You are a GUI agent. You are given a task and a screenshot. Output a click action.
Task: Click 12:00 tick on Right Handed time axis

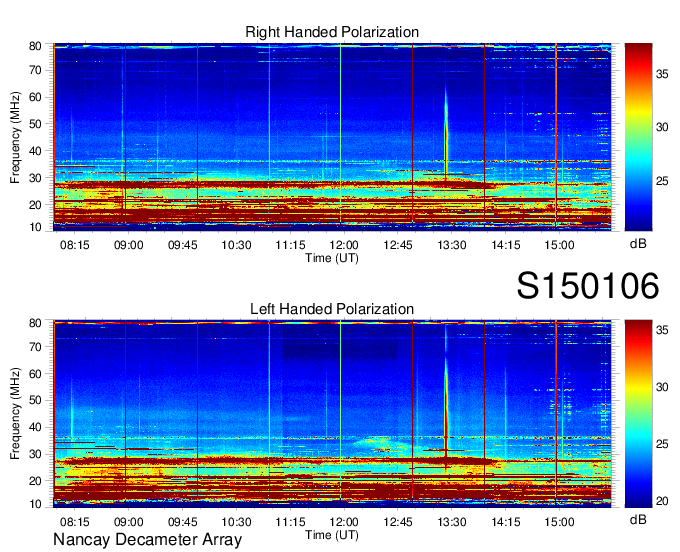click(x=344, y=245)
